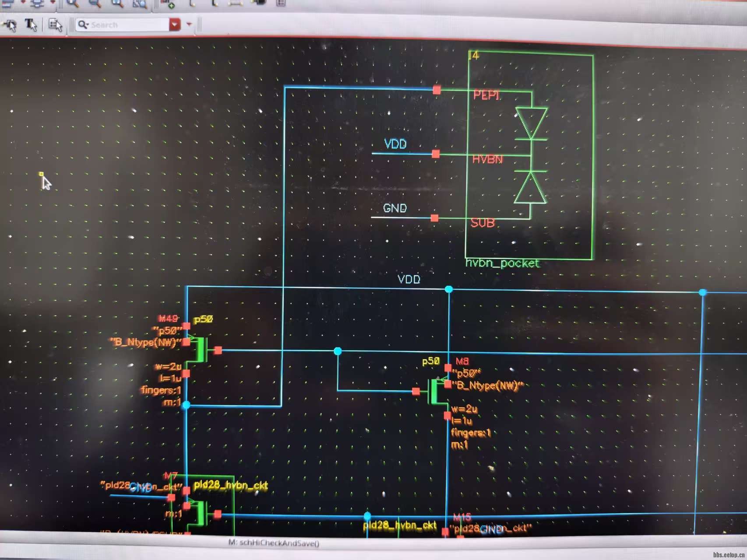Select the M49 p50 transistor symbol
The width and height of the screenshot is (747, 560).
pyautogui.click(x=201, y=350)
